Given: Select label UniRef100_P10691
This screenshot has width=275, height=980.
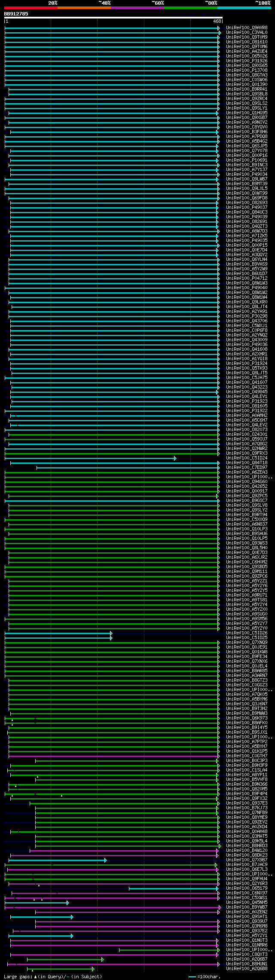Looking at the screenshot, I should pos(247,160).
